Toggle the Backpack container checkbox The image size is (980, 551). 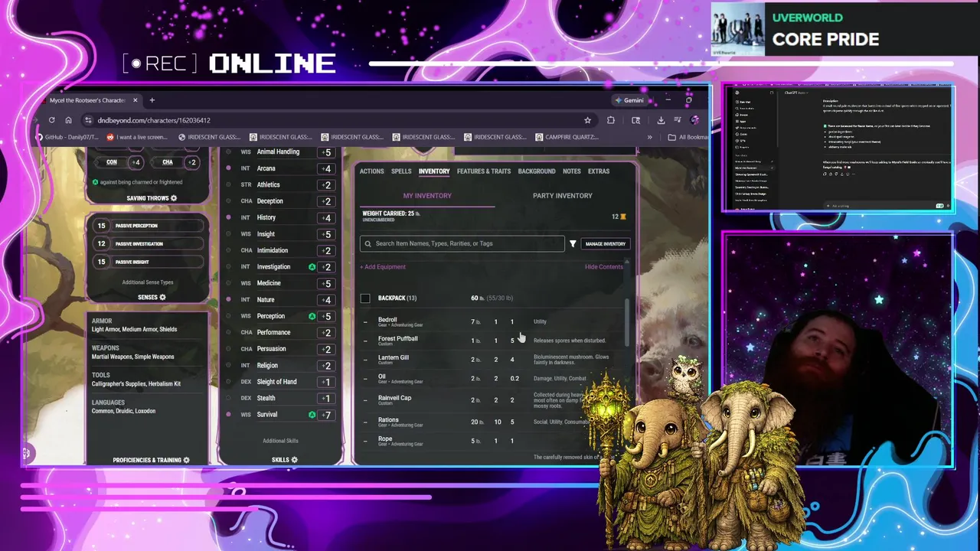point(365,298)
